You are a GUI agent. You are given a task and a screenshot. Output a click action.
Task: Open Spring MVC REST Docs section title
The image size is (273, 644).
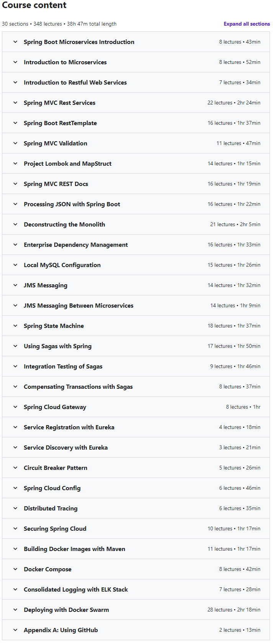(56, 184)
